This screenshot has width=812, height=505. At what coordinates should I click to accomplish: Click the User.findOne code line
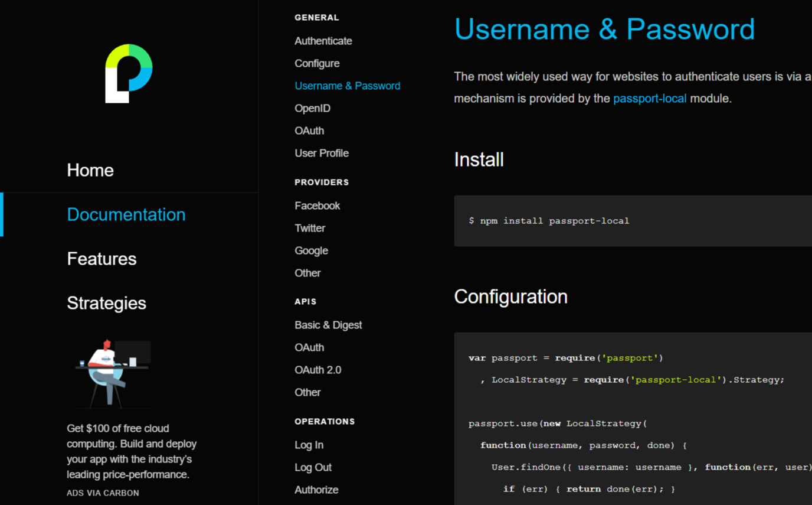pos(651,467)
